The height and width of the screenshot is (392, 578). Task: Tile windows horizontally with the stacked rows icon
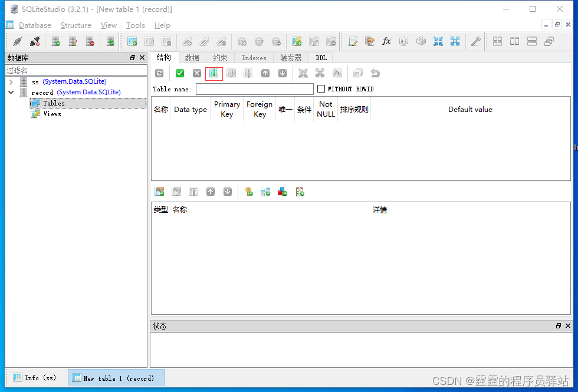tap(532, 41)
